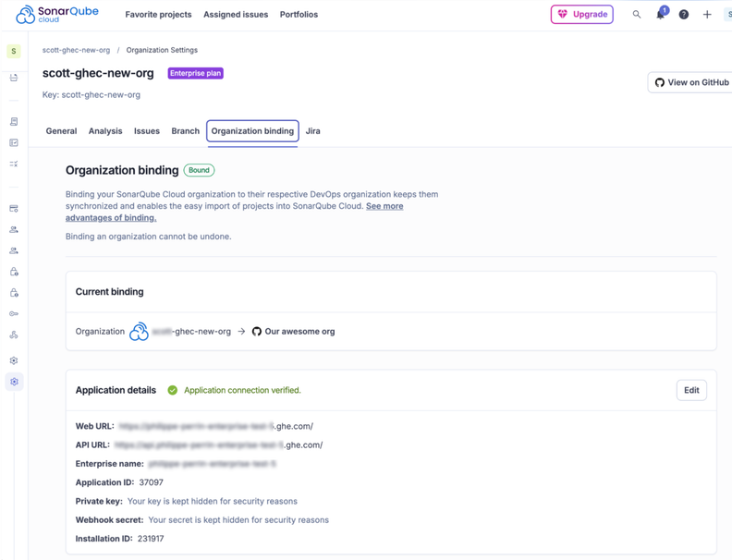The height and width of the screenshot is (560, 732).
Task: Open the help question-mark icon
Action: tap(684, 15)
